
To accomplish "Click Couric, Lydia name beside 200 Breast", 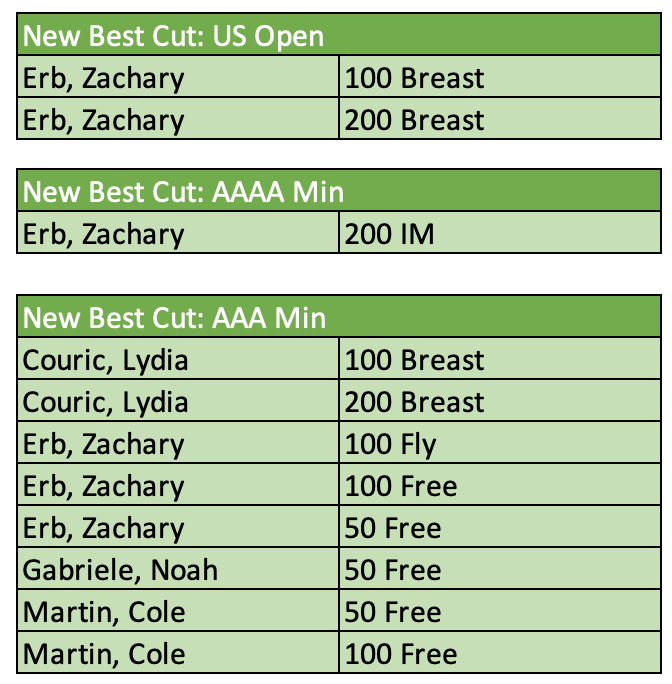I will [x=105, y=402].
